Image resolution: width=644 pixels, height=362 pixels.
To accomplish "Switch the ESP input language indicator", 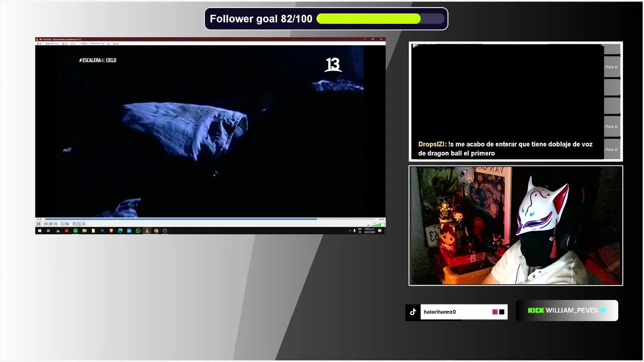I will pos(360,231).
